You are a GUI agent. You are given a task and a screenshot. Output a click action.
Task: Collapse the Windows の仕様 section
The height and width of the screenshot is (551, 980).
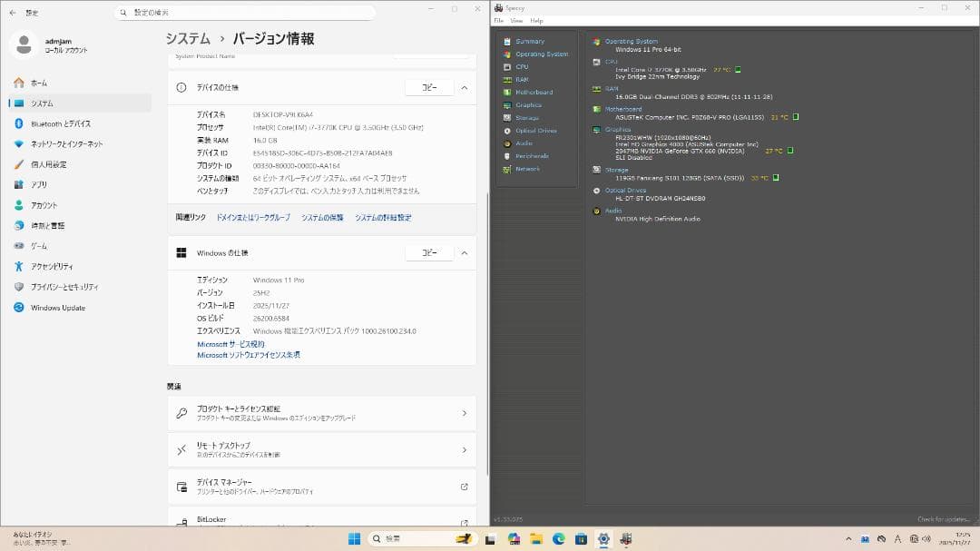[x=464, y=252]
